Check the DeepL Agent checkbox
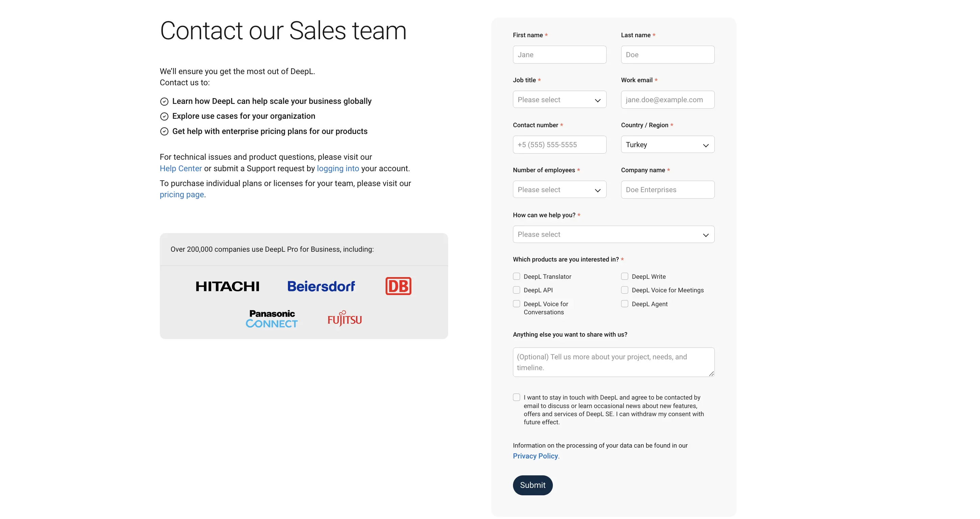 [624, 304]
